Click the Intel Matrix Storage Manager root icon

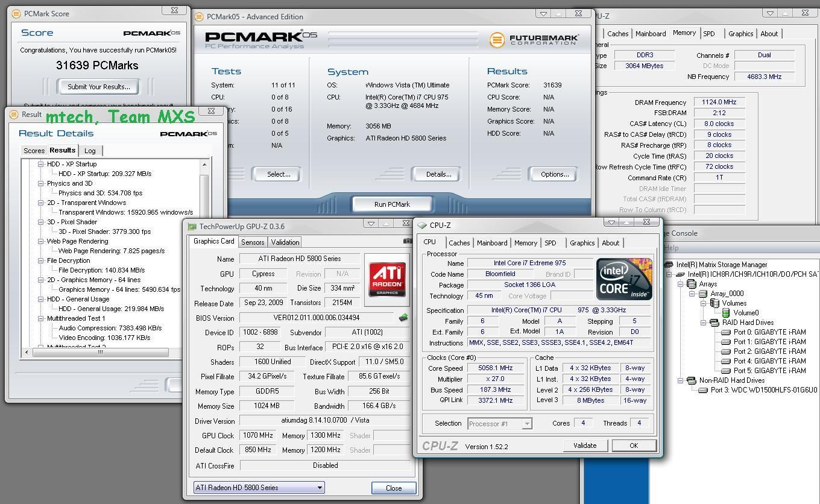coord(669,265)
